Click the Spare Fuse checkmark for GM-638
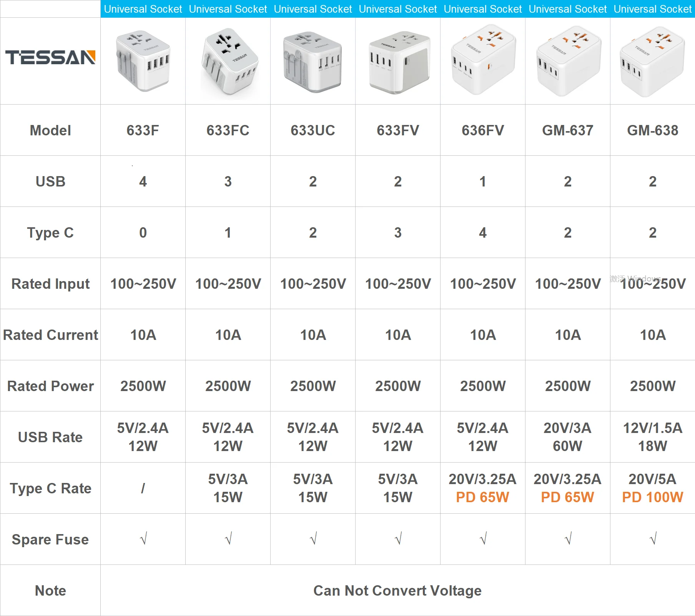Image resolution: width=695 pixels, height=616 pixels. pos(653,539)
